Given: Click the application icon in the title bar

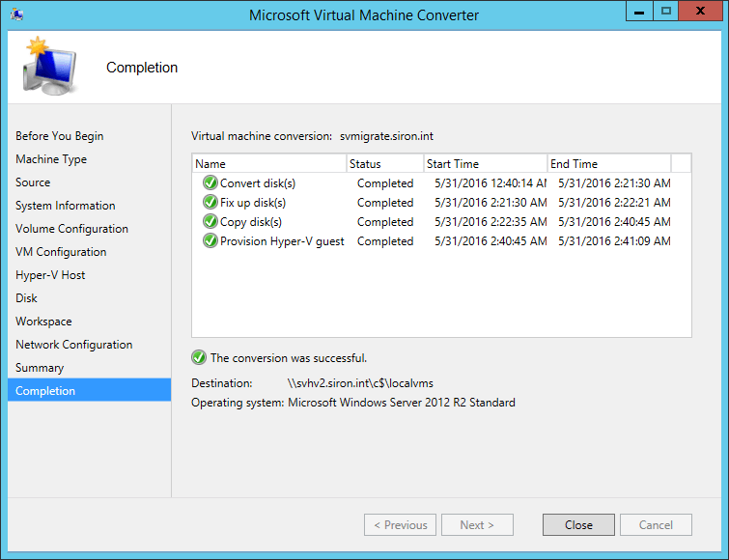Looking at the screenshot, I should tap(17, 14).
